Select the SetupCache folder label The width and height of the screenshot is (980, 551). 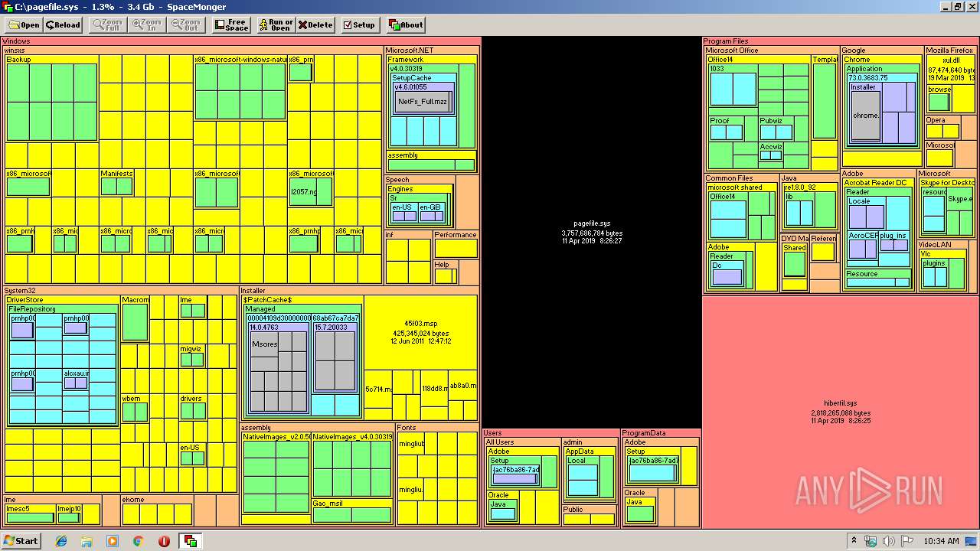point(412,78)
